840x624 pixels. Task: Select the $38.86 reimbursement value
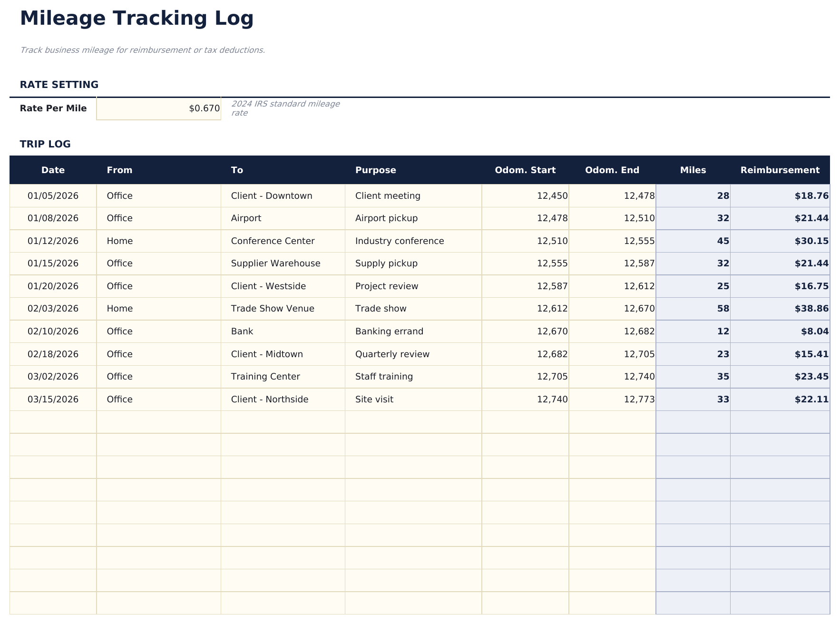(810, 308)
